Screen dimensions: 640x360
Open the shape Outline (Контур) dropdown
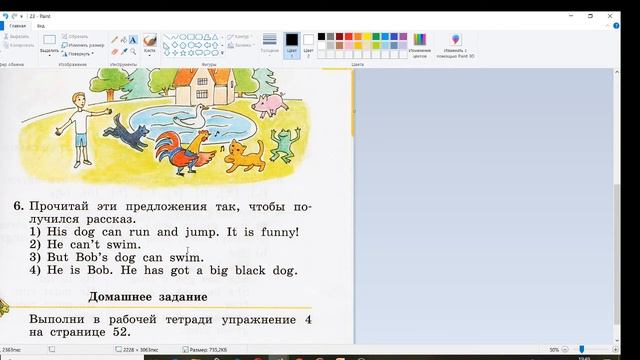click(x=240, y=36)
